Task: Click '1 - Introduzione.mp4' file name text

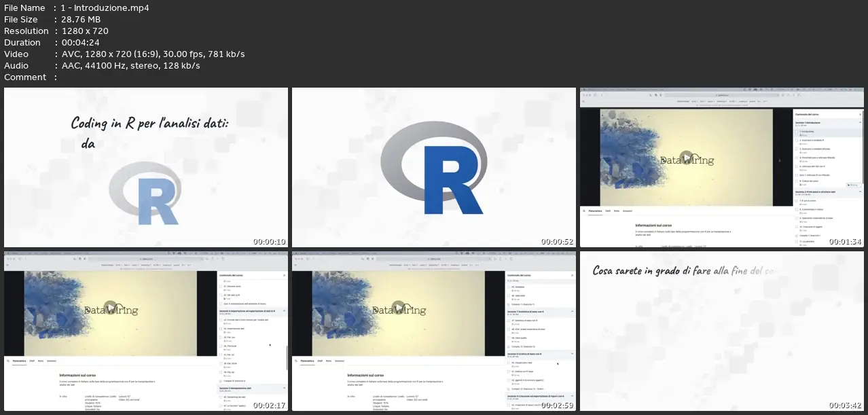Action: (105, 7)
